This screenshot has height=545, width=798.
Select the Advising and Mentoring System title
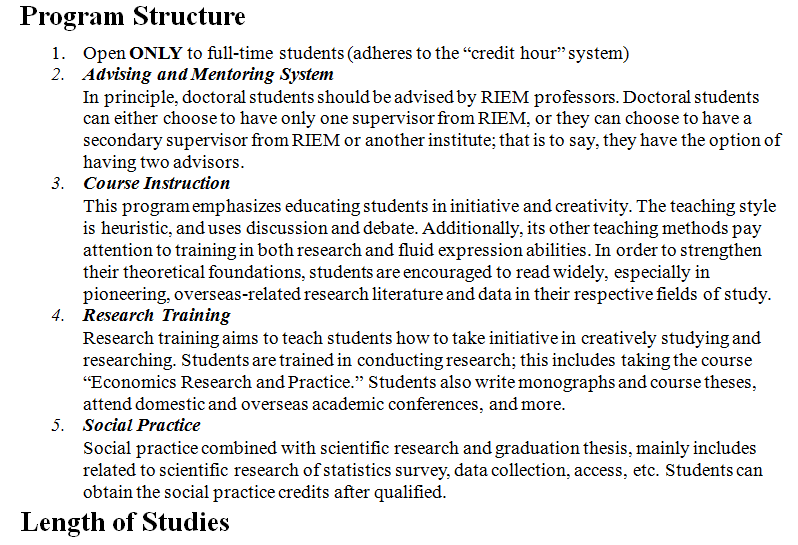point(208,74)
